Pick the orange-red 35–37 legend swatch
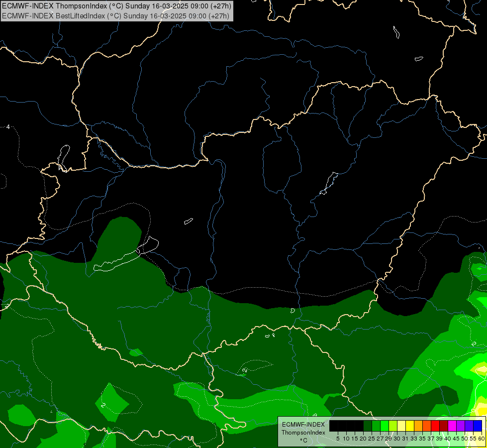 point(427,426)
